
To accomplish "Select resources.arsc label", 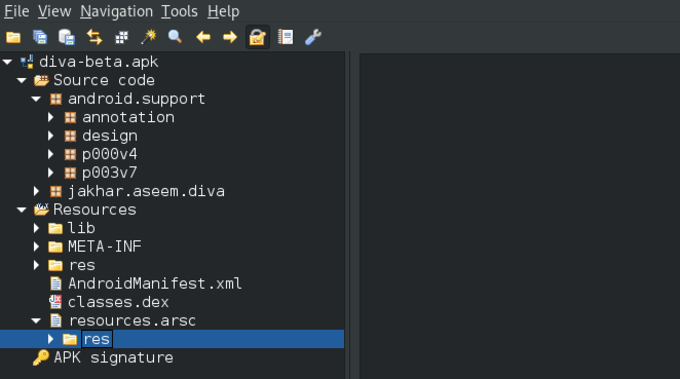I will pyautogui.click(x=132, y=321).
